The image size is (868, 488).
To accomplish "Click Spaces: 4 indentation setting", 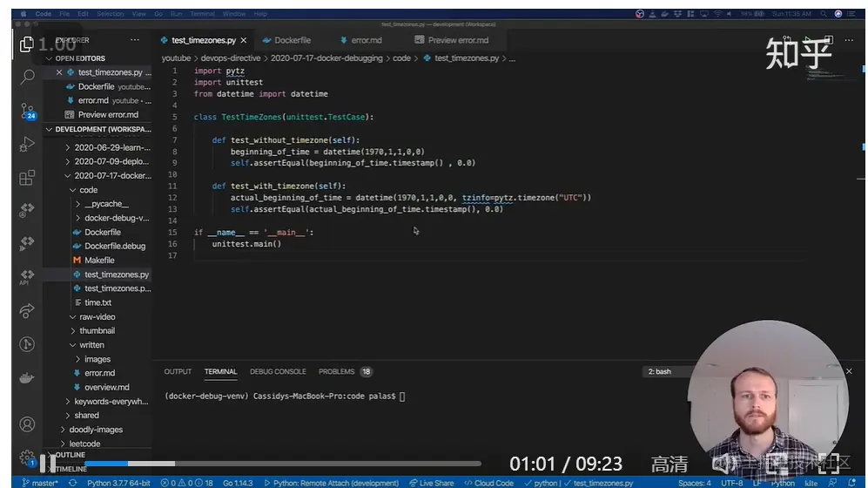I will coord(694,483).
